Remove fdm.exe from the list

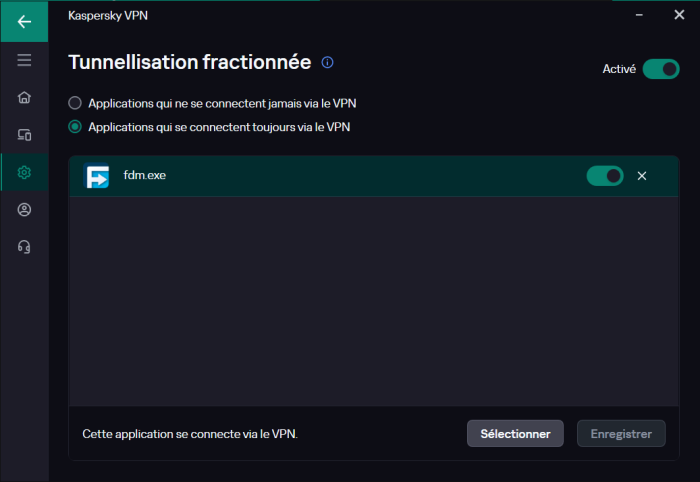[x=642, y=176]
